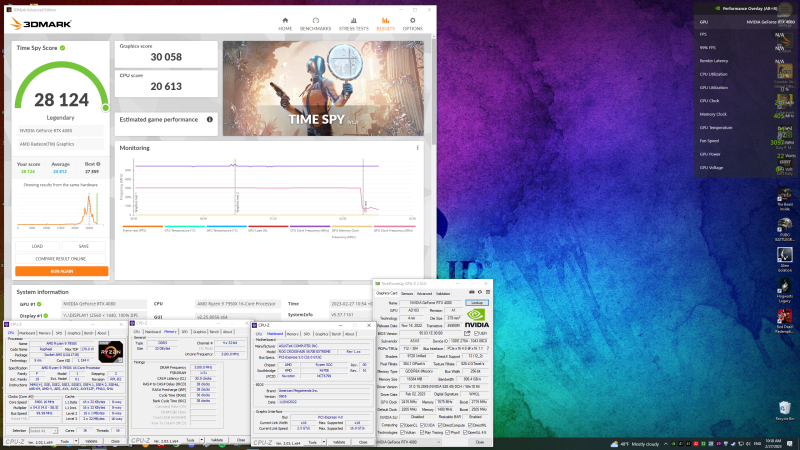Click the GPU Clock Frequency legend color
Image resolution: width=800 pixels, height=450 pixels.
pyautogui.click(x=394, y=226)
